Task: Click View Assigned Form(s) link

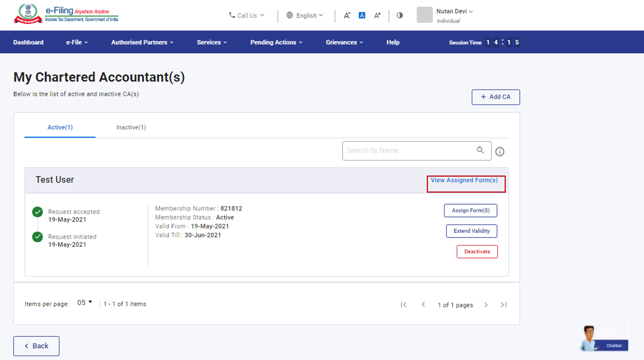Action: click(464, 180)
